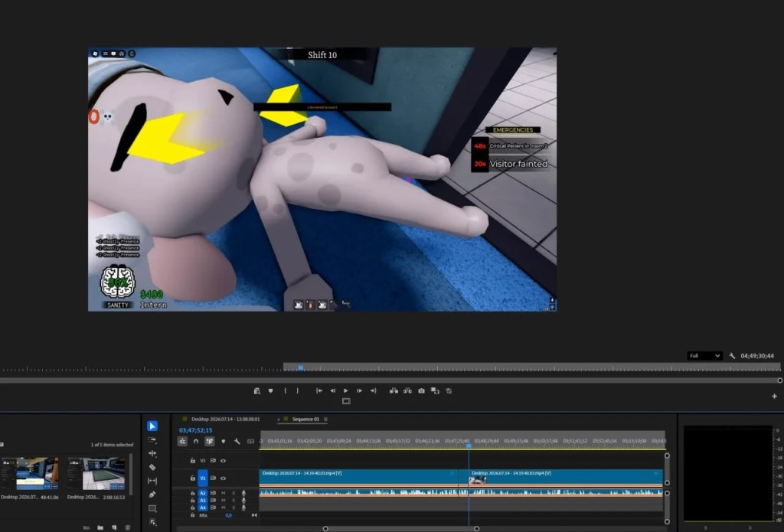
Task: Toggle A4 track targeting button
Action: tap(203, 508)
